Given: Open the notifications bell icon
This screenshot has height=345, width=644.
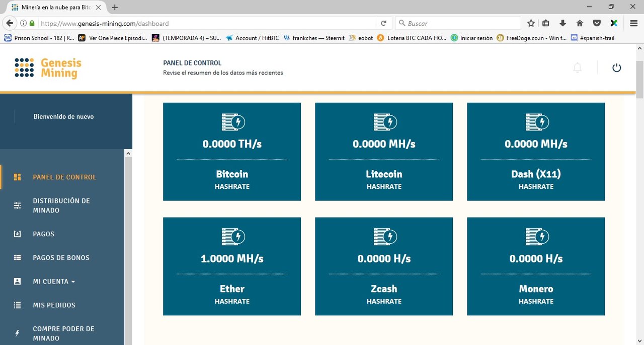Looking at the screenshot, I should 578,68.
